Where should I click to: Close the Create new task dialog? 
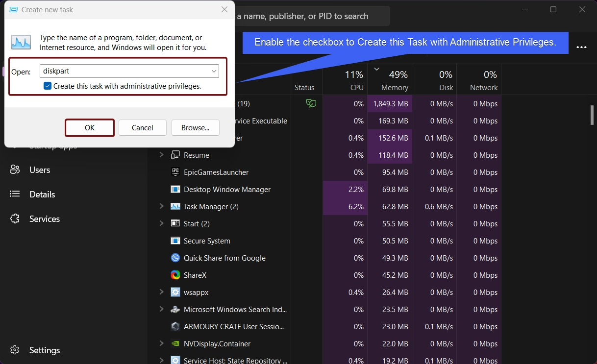(x=224, y=9)
